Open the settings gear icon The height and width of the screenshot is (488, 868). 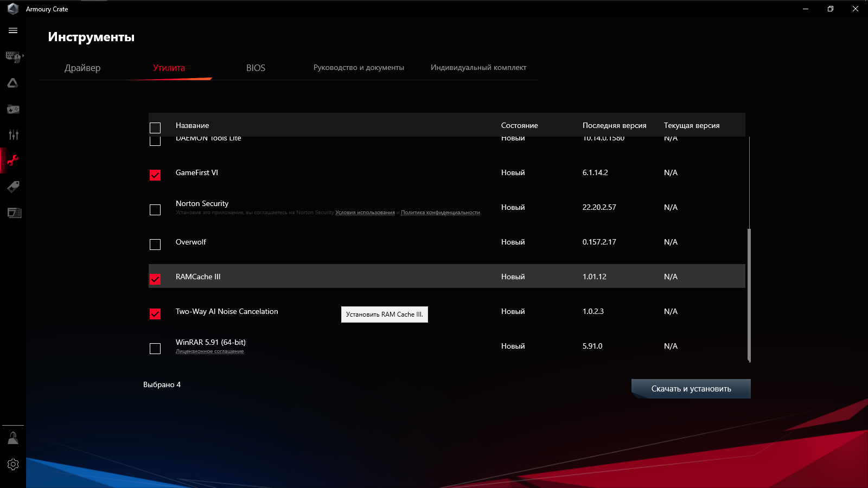pos(13,464)
